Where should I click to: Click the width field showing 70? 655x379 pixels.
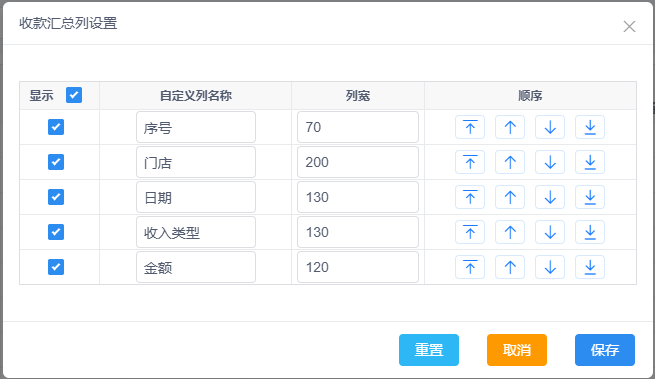click(358, 127)
